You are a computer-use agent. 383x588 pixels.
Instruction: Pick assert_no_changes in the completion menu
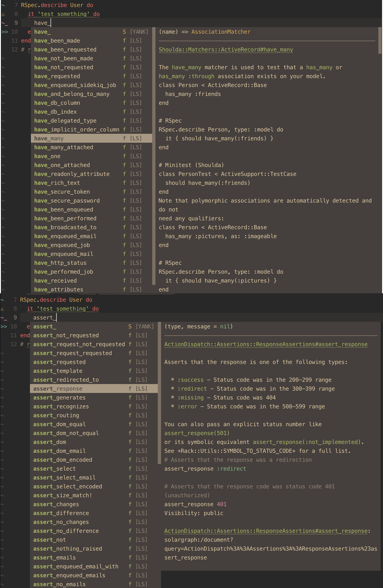tap(61, 522)
